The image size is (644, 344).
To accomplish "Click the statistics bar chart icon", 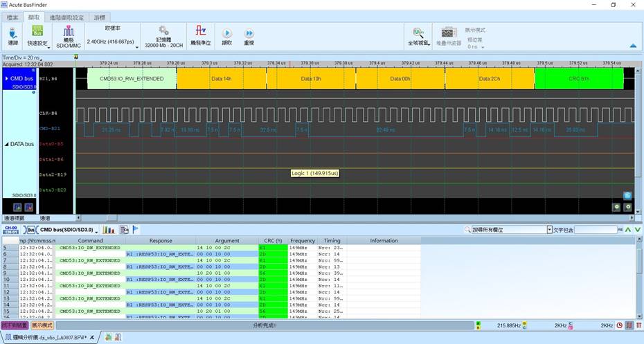I will (109, 229).
